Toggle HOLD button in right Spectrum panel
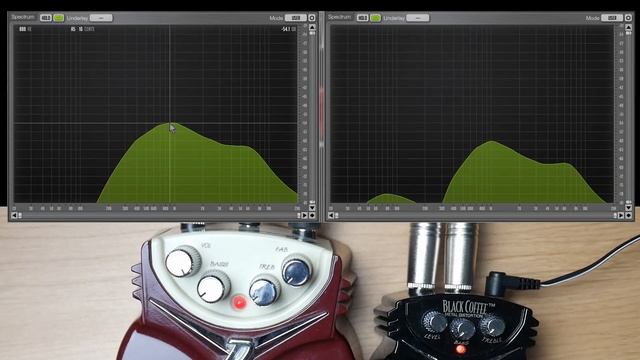 [362, 18]
